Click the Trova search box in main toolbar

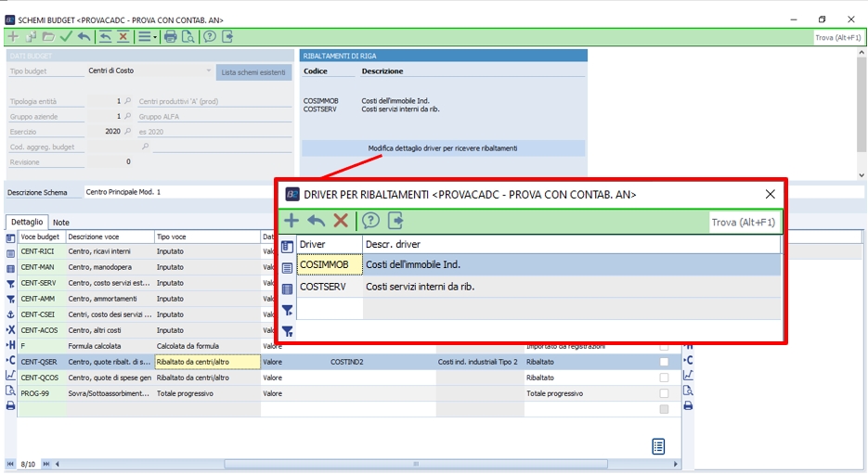coord(838,38)
